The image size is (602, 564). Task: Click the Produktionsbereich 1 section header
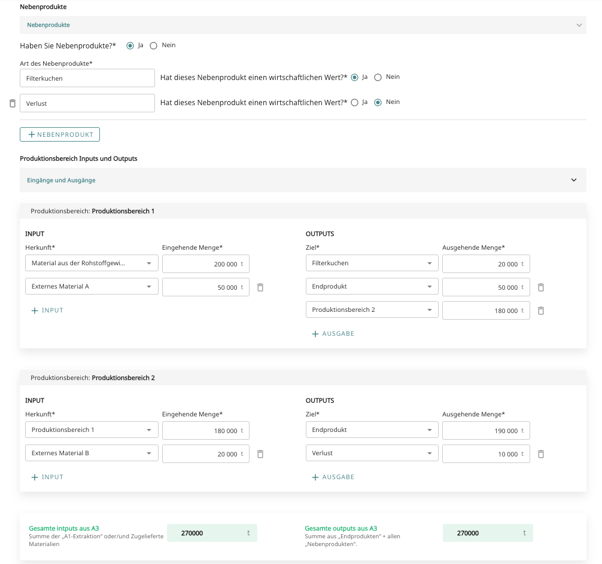[x=303, y=211]
